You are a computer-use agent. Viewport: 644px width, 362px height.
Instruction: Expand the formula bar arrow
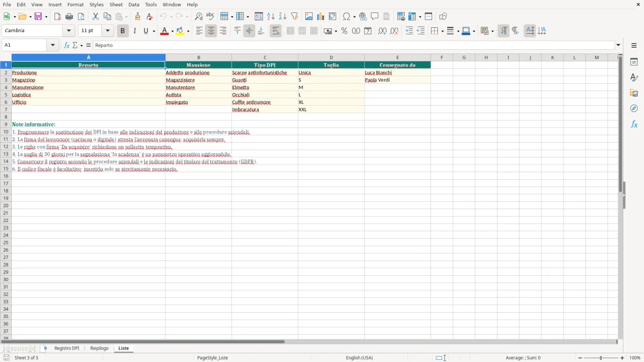[618, 45]
